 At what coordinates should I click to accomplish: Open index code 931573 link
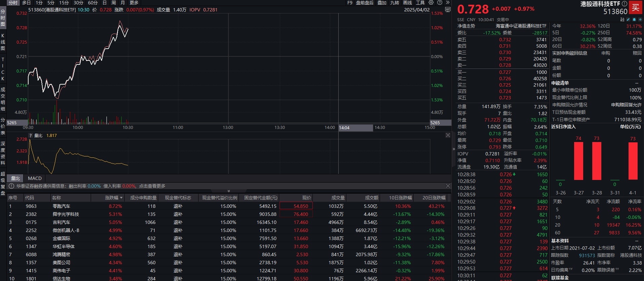[x=587, y=255]
